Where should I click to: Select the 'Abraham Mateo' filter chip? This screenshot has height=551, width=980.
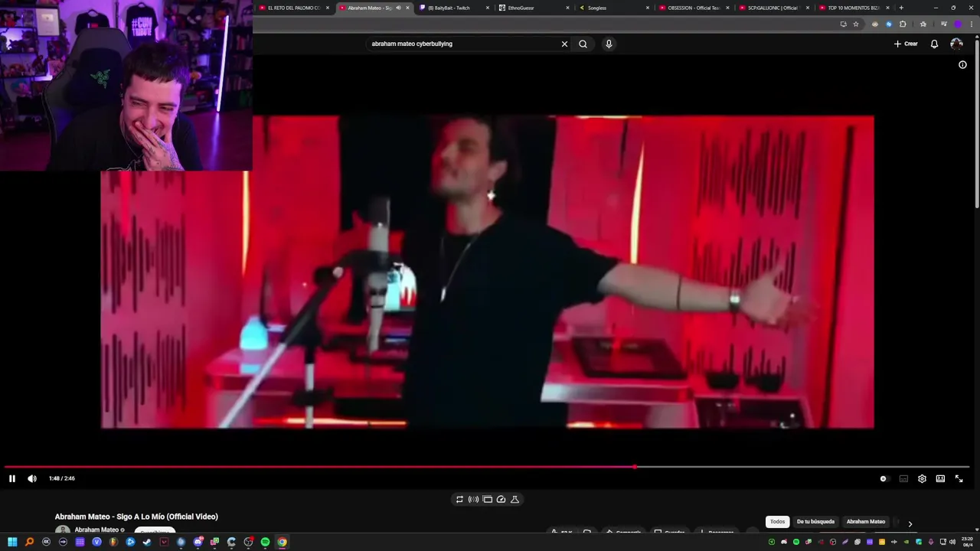[865, 522]
